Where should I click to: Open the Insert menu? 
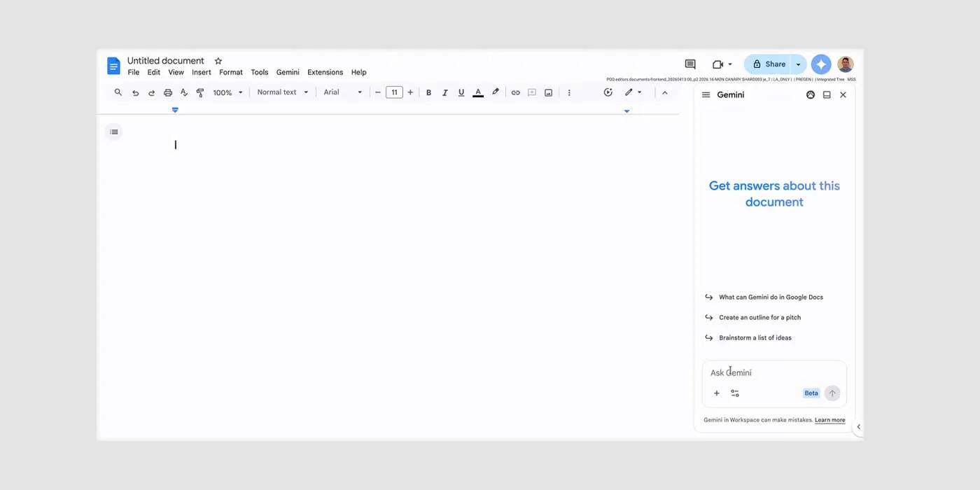[202, 72]
